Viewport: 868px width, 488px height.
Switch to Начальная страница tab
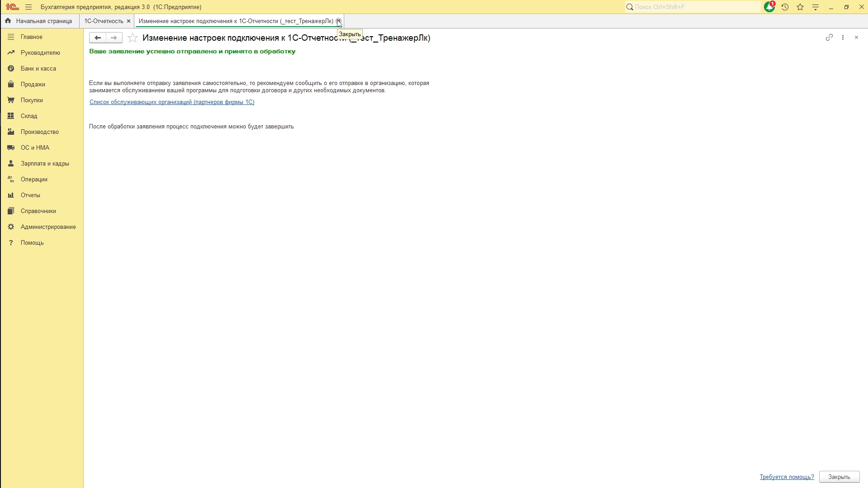39,21
